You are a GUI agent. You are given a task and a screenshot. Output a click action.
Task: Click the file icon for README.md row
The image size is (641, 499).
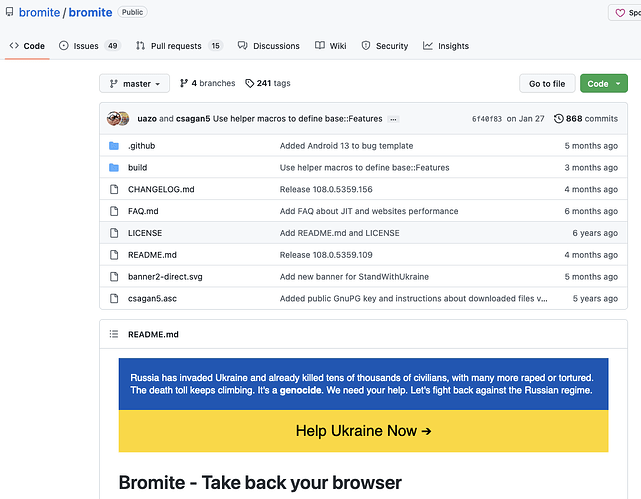114,255
